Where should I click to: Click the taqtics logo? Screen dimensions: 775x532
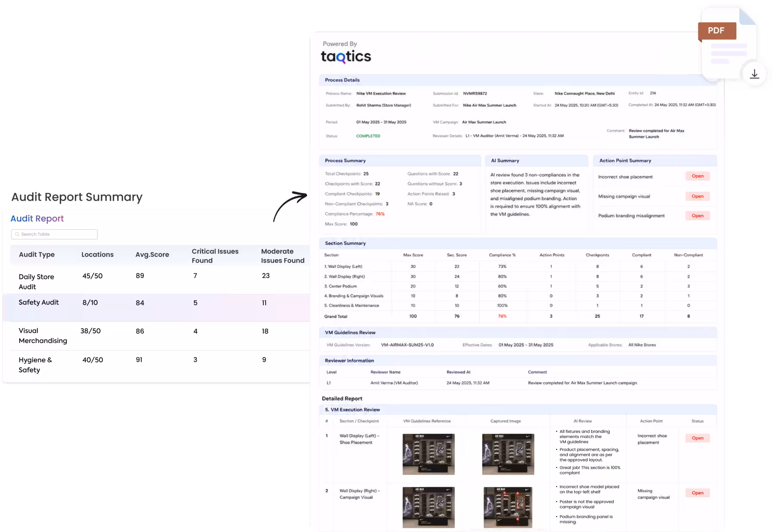pos(346,56)
